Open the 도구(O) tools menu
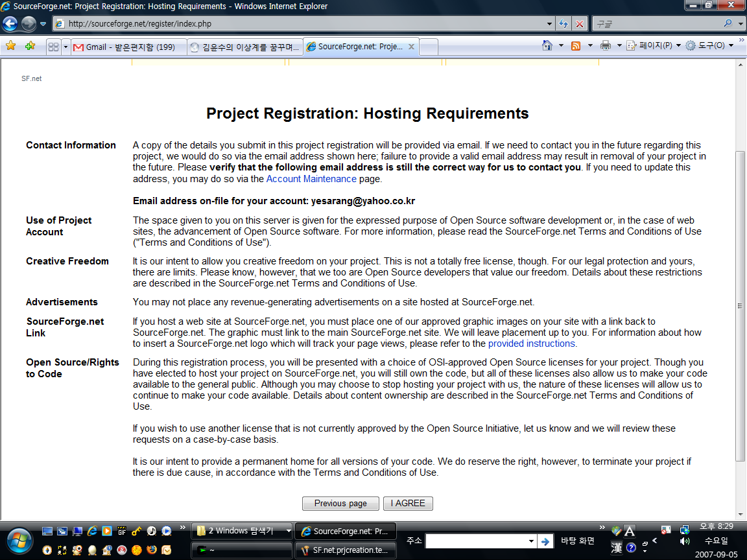Screen dimensions: 747x560 pos(709,45)
